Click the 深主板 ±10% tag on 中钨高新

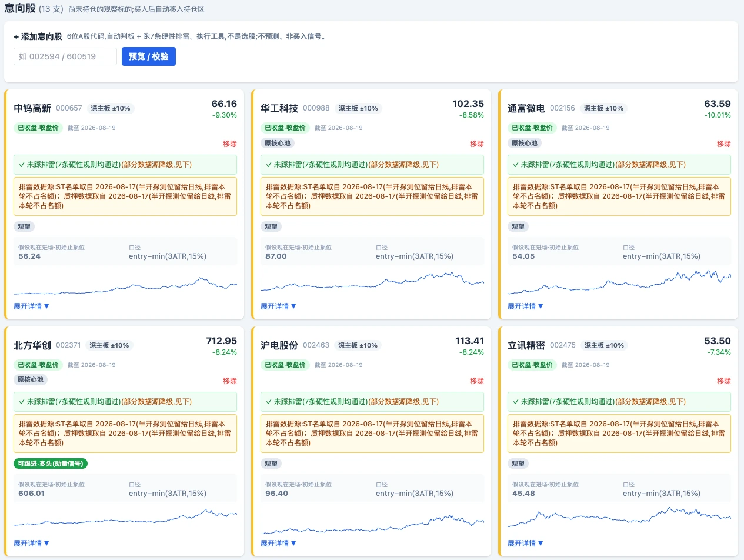point(111,108)
